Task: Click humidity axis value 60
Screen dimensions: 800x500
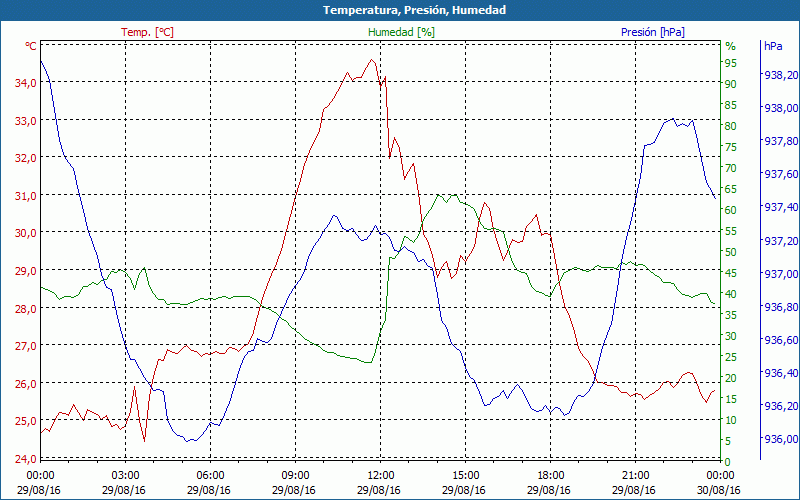Action: 731,210
